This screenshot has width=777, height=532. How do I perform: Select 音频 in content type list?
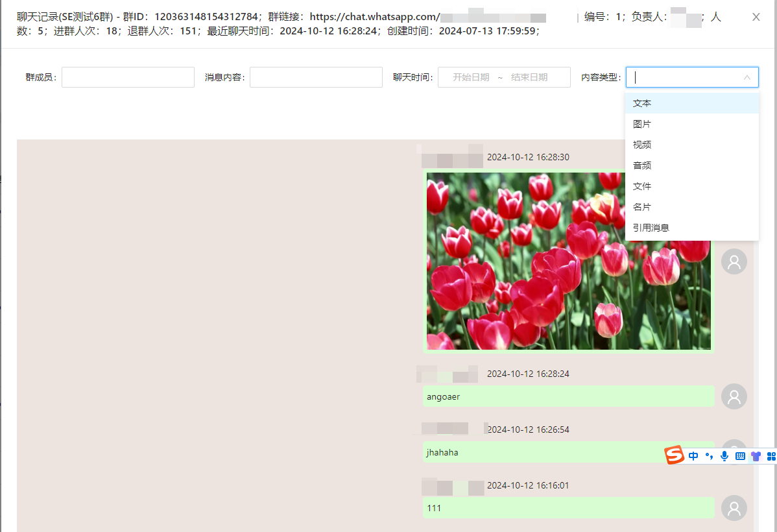coord(692,165)
